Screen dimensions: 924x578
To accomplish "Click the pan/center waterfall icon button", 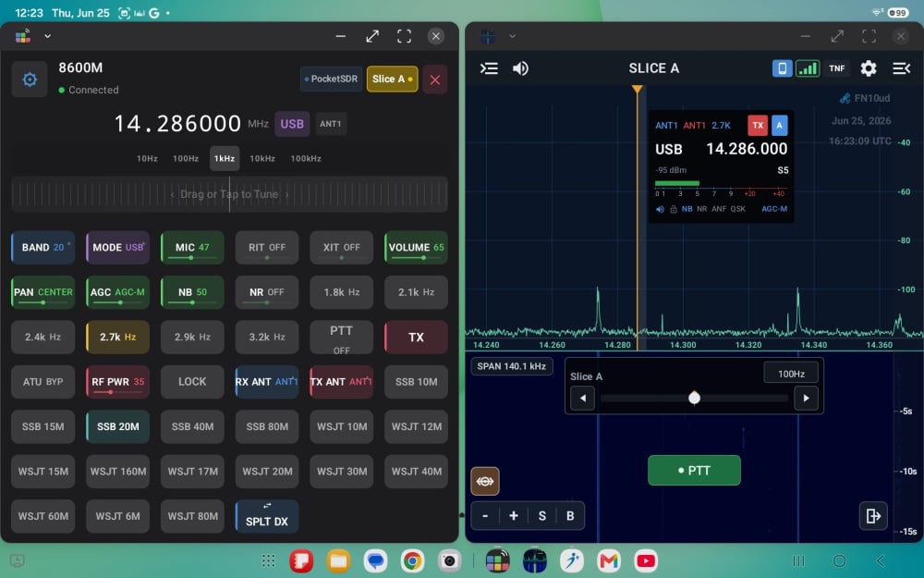I will coord(485,481).
